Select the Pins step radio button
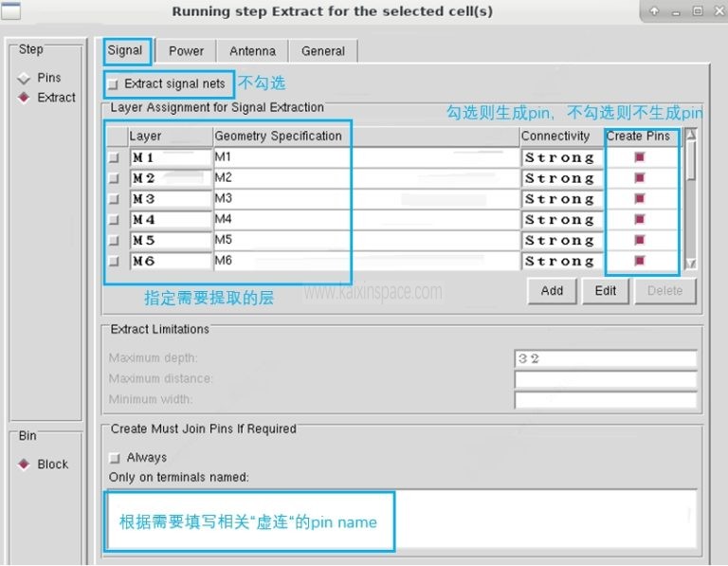728x566 pixels. (x=25, y=79)
